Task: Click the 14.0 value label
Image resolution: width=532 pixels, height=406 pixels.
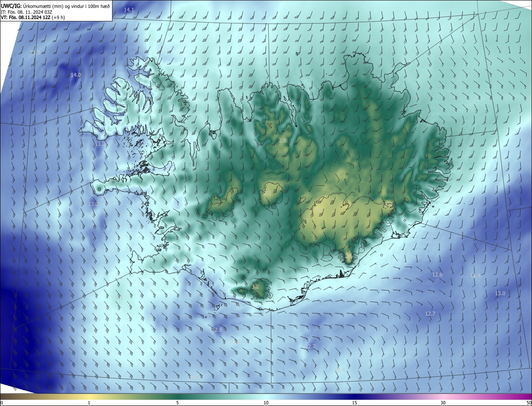Action: point(76,75)
